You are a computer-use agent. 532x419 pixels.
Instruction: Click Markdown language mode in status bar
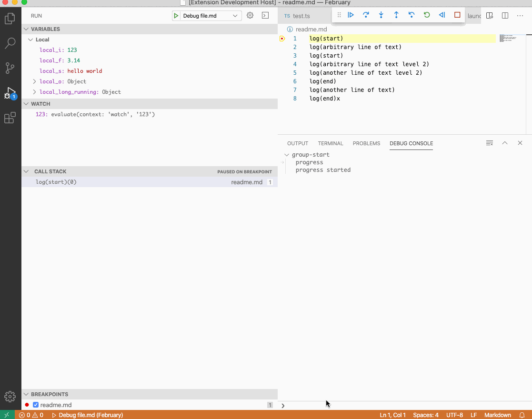(x=497, y=415)
